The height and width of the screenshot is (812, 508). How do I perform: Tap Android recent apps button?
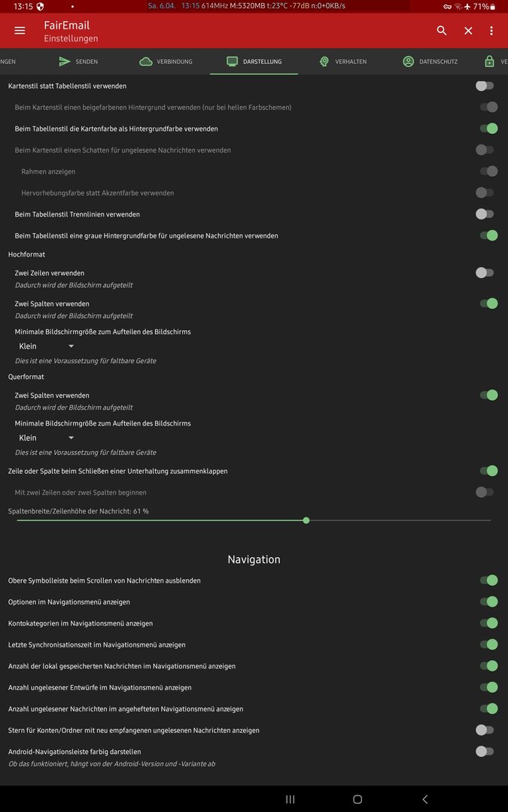coord(290,799)
